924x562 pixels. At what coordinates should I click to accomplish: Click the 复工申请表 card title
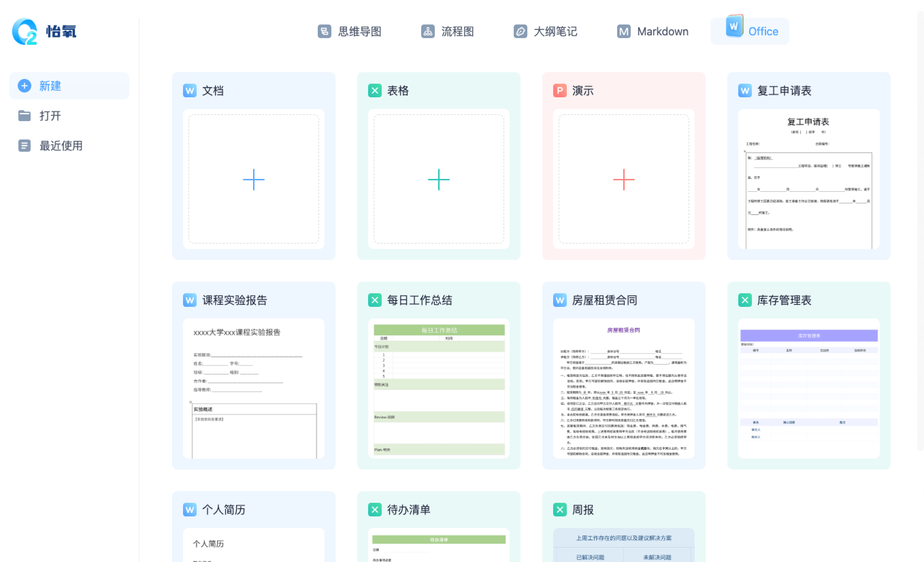[784, 91]
